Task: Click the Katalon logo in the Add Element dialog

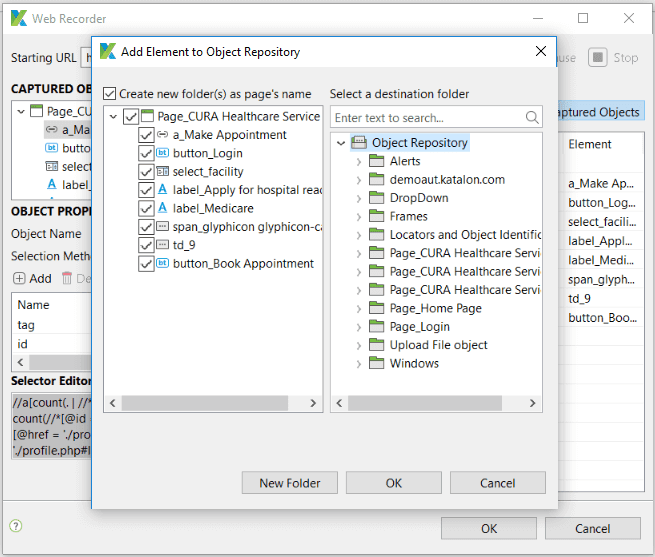Action: click(108, 51)
